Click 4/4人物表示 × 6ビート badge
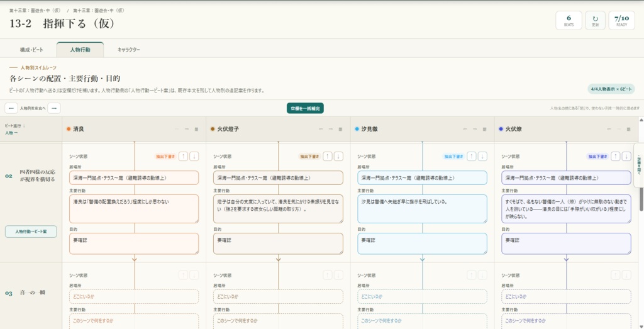This screenshot has height=329, width=644. click(611, 89)
